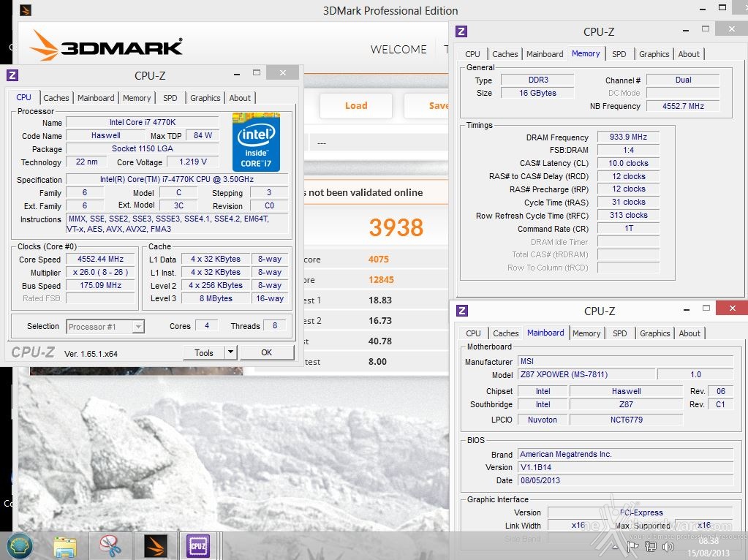748x560 pixels.
Task: Click the Bus Speed value 175.09 MHz
Action: coord(101,285)
